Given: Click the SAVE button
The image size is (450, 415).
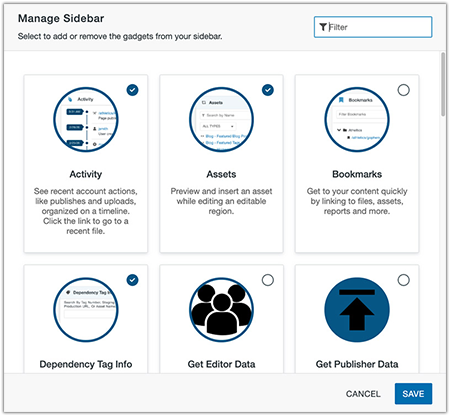Looking at the screenshot, I should [413, 394].
